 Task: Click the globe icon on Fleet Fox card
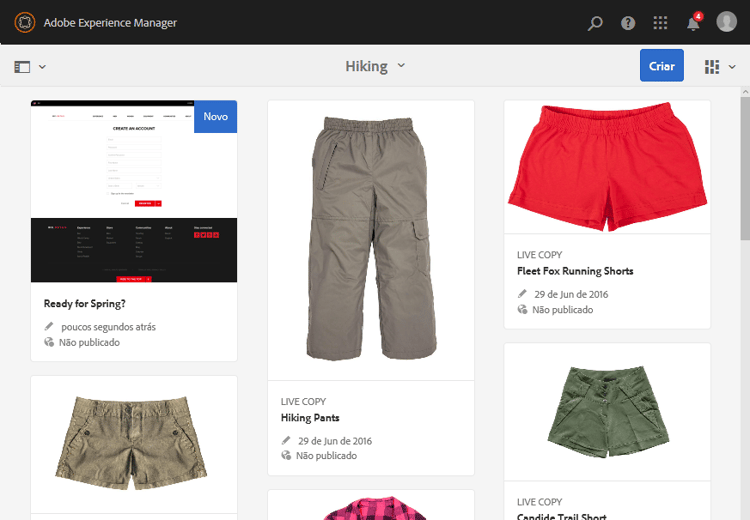click(522, 310)
